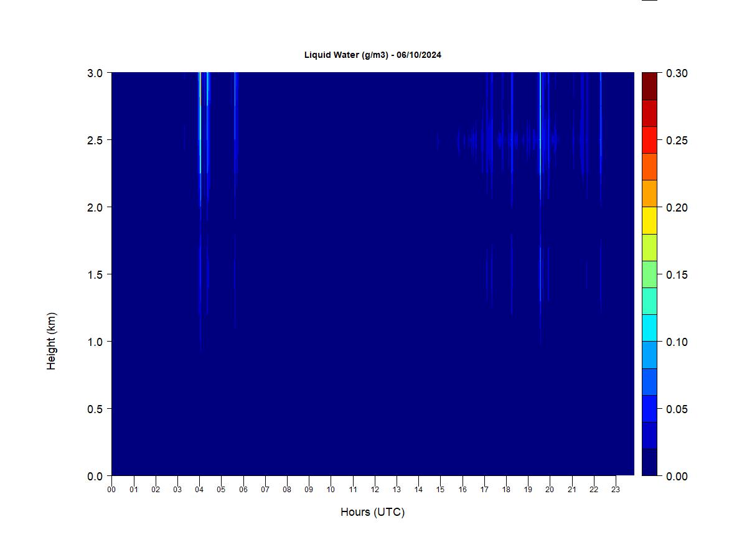Image resolution: width=747 pixels, height=560 pixels.
Task: Click the chart title 'Liquid Water (g/m3)'
Action: (372, 55)
